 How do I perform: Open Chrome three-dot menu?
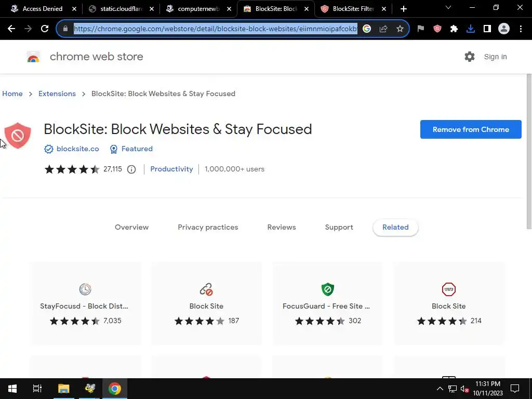[x=521, y=29]
